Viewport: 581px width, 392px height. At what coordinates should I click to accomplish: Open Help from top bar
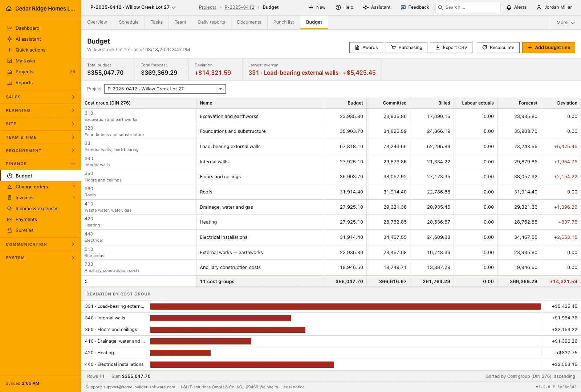[344, 7]
